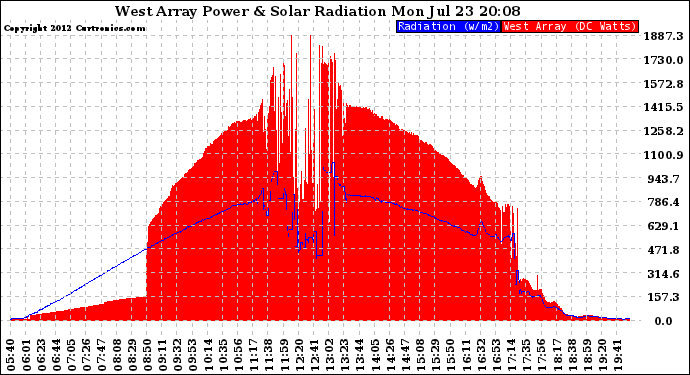This screenshot has height=375, width=690.
Task: Click the 11:59 time axis label
Action: click(x=284, y=354)
